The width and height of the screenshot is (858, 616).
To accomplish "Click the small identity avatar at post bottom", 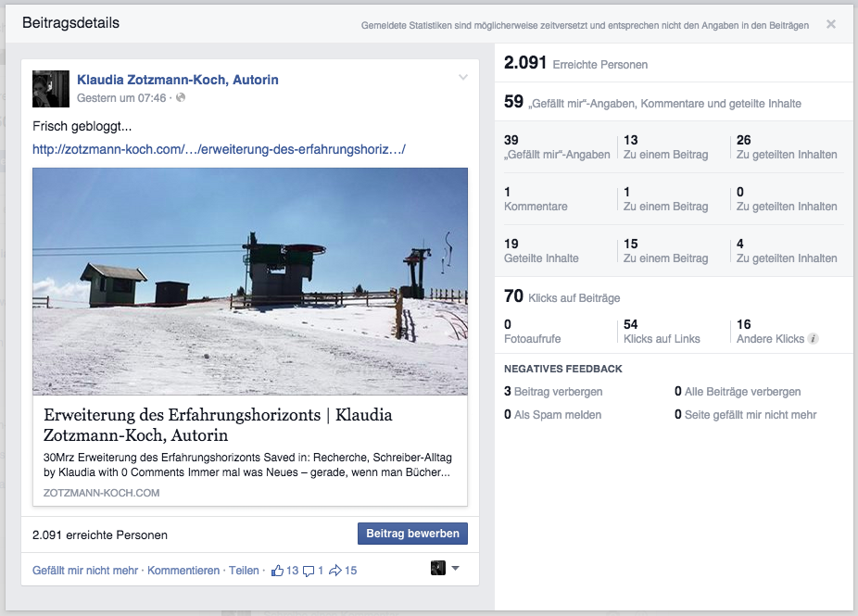I will click(x=438, y=568).
